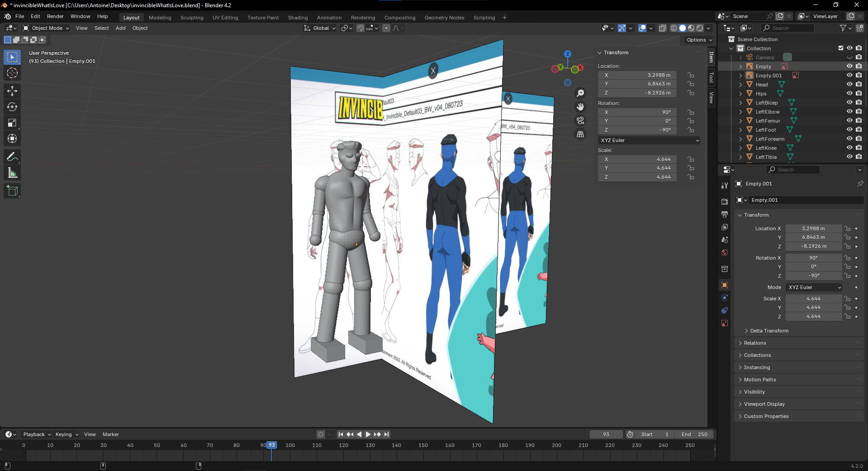Click the current frame field showing 93
The width and height of the screenshot is (868, 471).
[x=606, y=434]
